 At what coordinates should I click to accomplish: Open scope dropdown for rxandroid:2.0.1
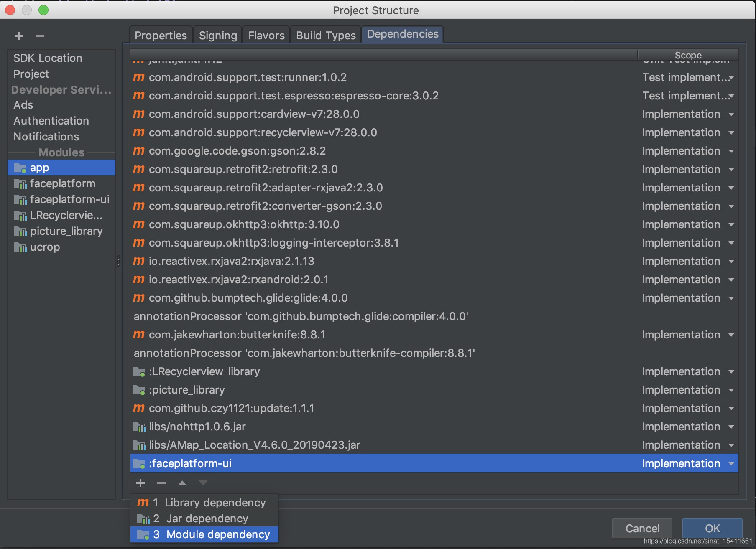coord(731,280)
